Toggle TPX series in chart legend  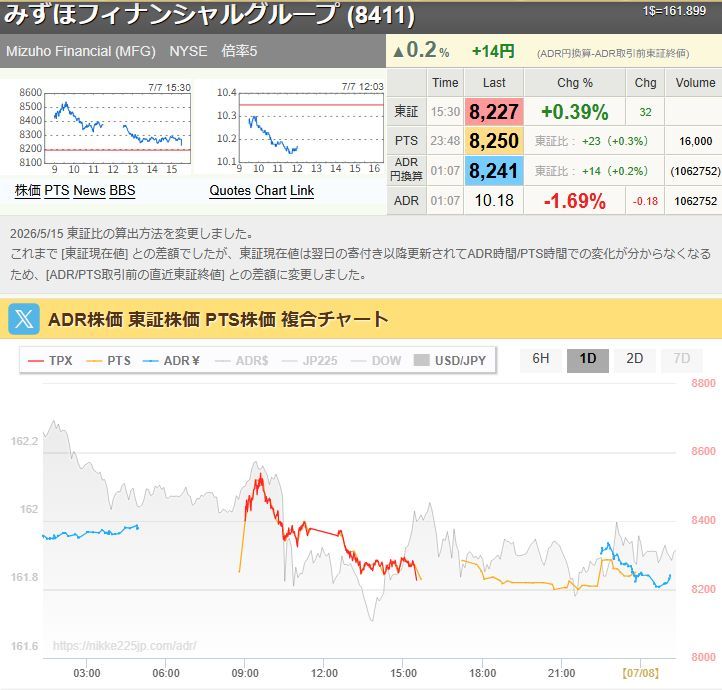[x=50, y=360]
